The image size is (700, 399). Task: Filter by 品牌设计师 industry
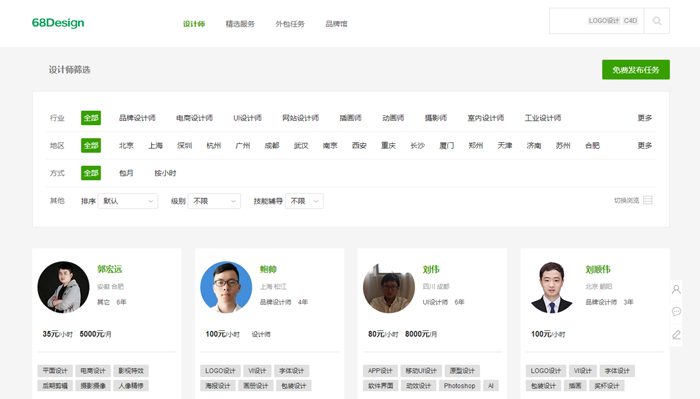click(137, 118)
